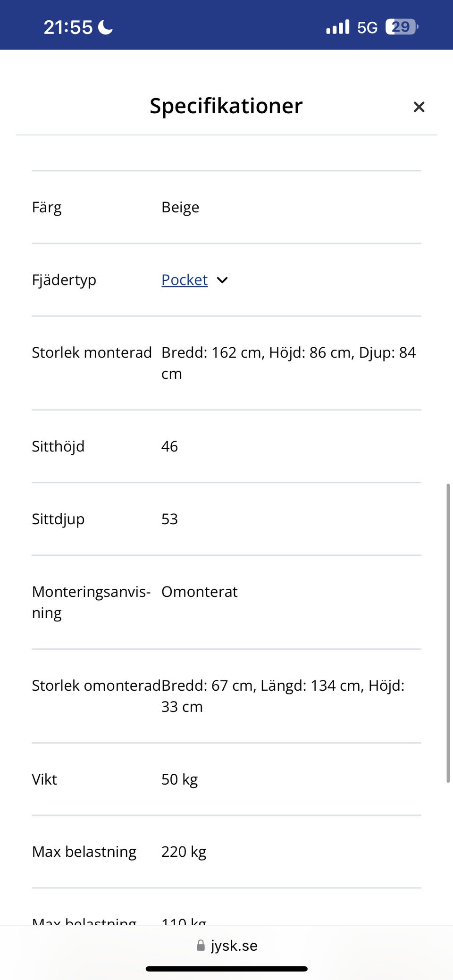This screenshot has height=980, width=453.
Task: Click the vertical scrollbar thumb
Action: point(448,633)
